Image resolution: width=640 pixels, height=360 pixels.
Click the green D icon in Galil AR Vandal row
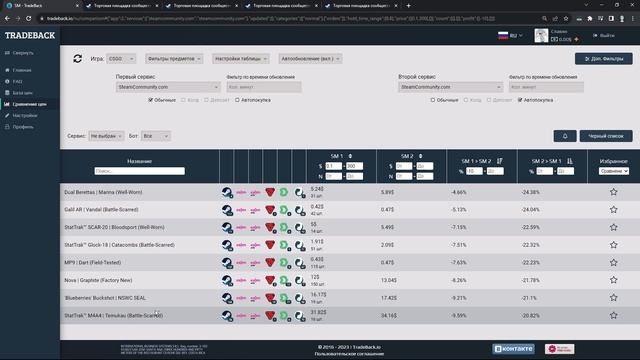tap(284, 210)
